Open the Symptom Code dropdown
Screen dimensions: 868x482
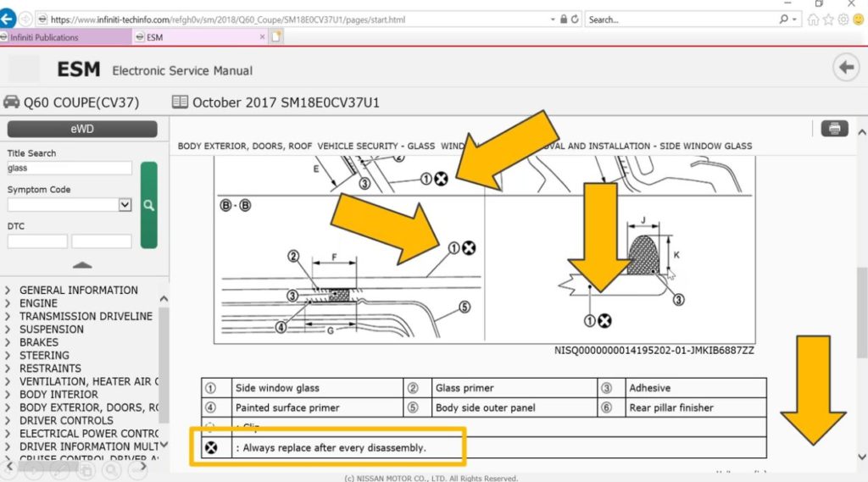pyautogui.click(x=125, y=205)
